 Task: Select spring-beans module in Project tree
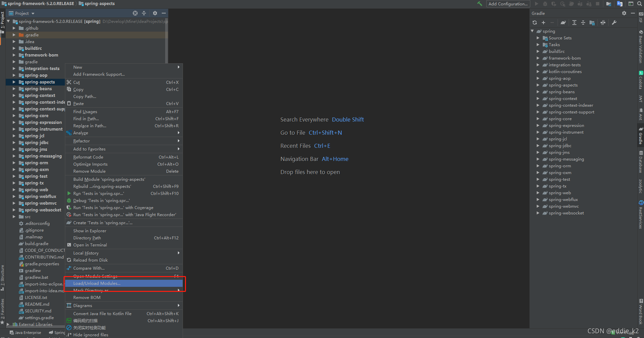pos(38,89)
